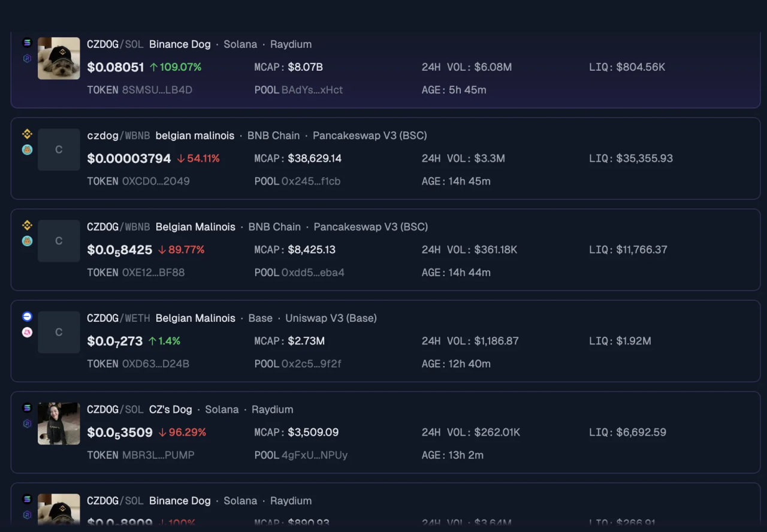
Task: Open the placeholder C thumbnail on the MCAP $8,425.13 card
Action: coord(59,241)
